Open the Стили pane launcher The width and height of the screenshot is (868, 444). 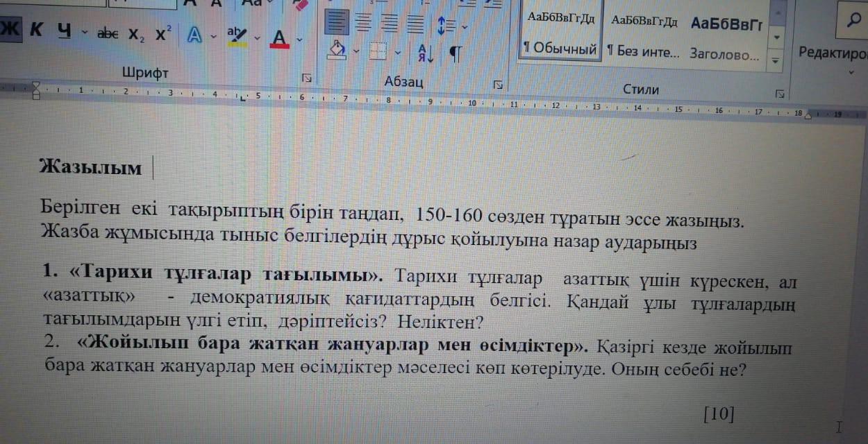click(x=780, y=93)
